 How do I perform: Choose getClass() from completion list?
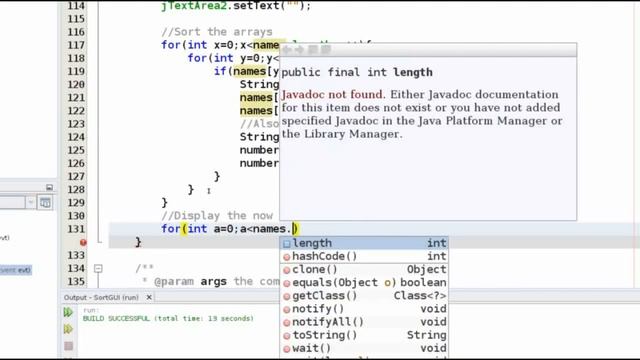(x=364, y=296)
